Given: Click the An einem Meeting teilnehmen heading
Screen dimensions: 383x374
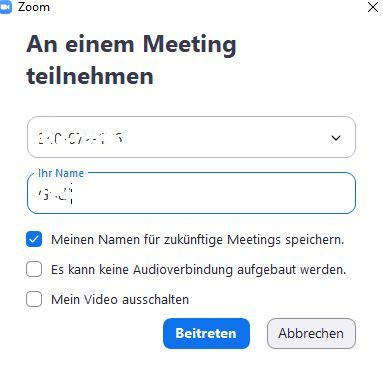Looking at the screenshot, I should pyautogui.click(x=131, y=60).
